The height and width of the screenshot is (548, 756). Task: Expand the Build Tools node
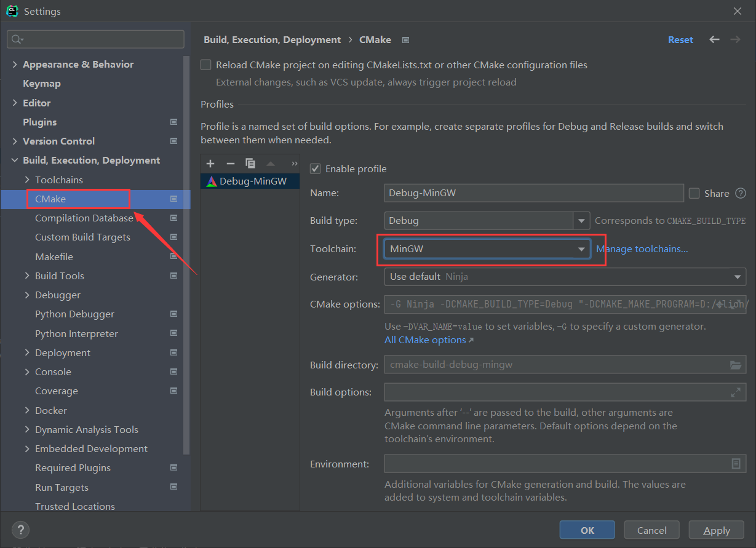[27, 276]
